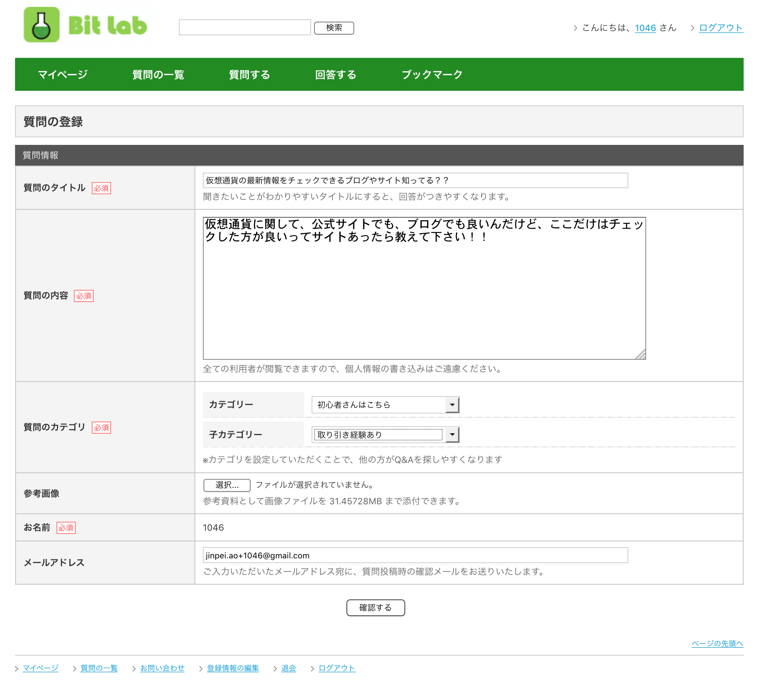Image resolution: width=770 pixels, height=700 pixels.
Task: Open the 回答する section
Action: pos(336,74)
